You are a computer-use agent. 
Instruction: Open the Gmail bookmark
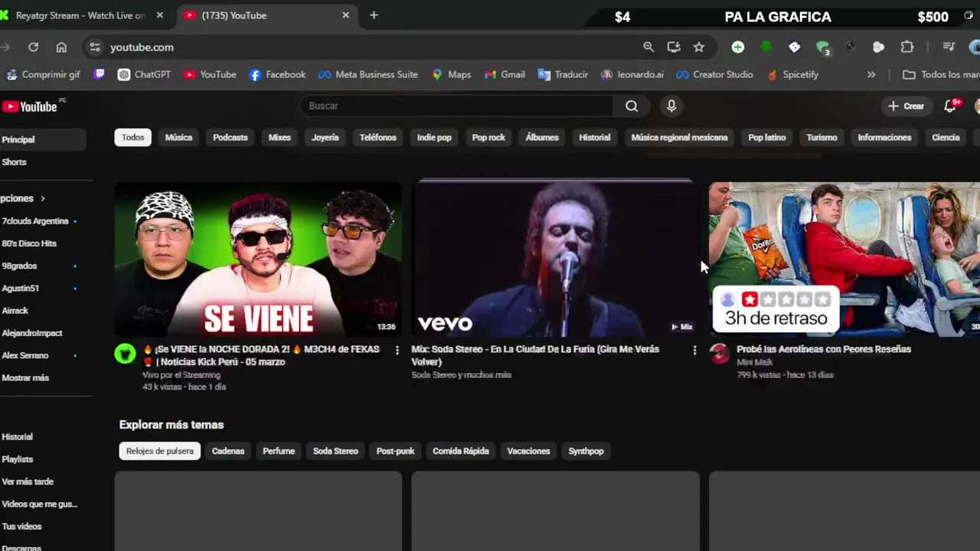coord(505,75)
